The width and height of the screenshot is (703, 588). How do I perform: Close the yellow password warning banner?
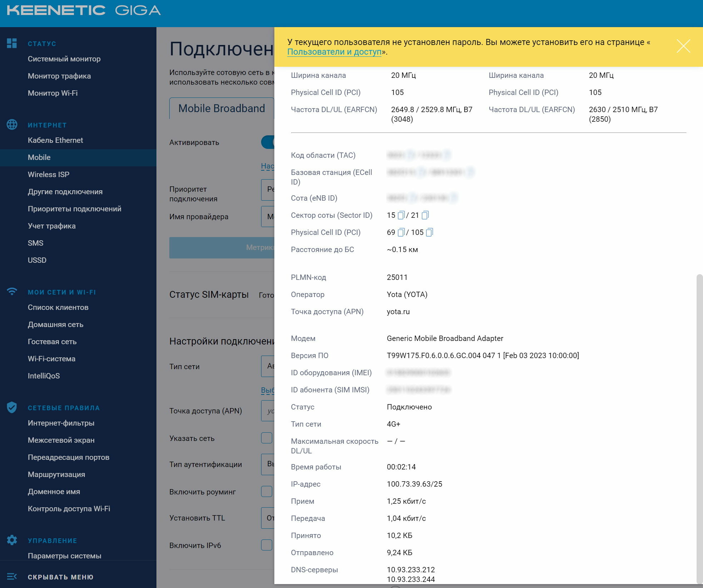pos(683,46)
